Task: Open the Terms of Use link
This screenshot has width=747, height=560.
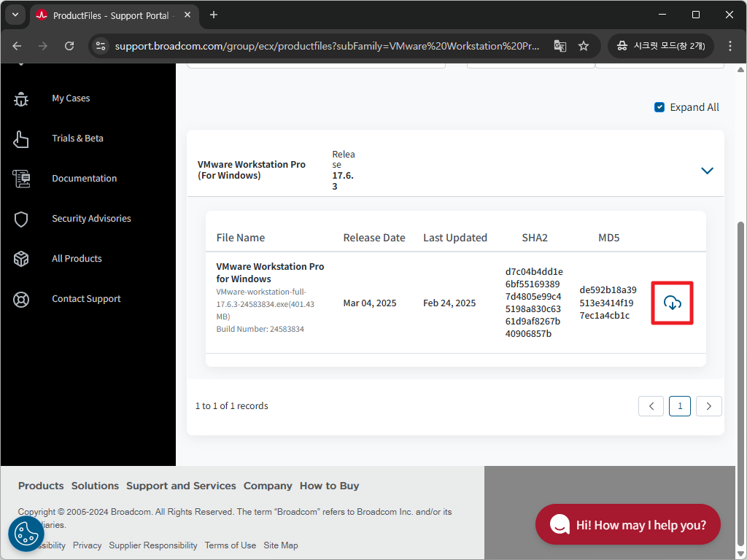Action: point(231,545)
